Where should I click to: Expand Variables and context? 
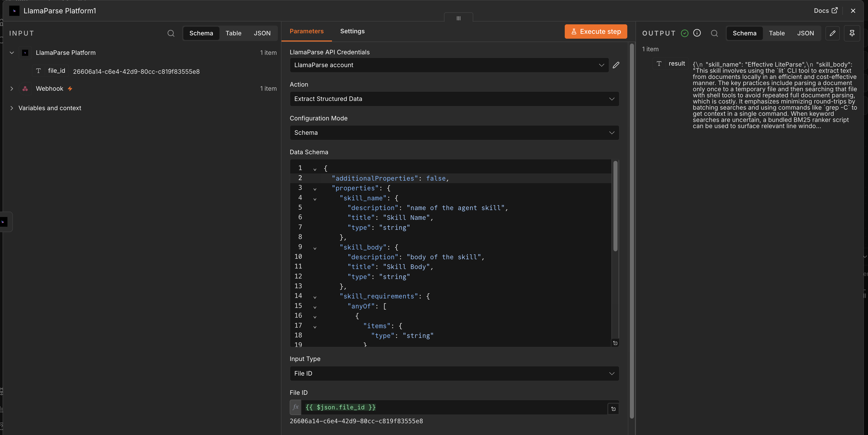coord(12,108)
